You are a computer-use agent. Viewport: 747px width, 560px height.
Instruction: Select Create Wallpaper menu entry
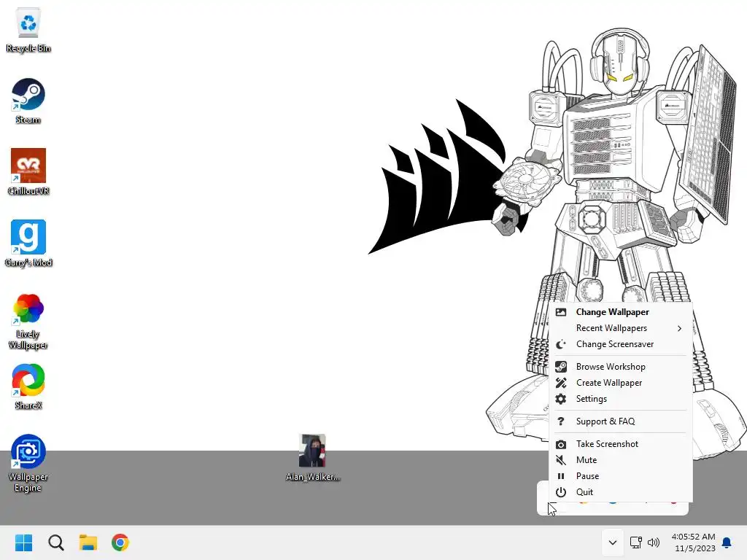click(x=620, y=383)
